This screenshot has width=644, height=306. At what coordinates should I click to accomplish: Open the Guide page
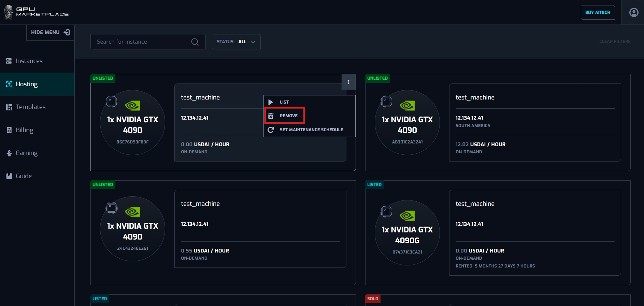click(x=24, y=176)
